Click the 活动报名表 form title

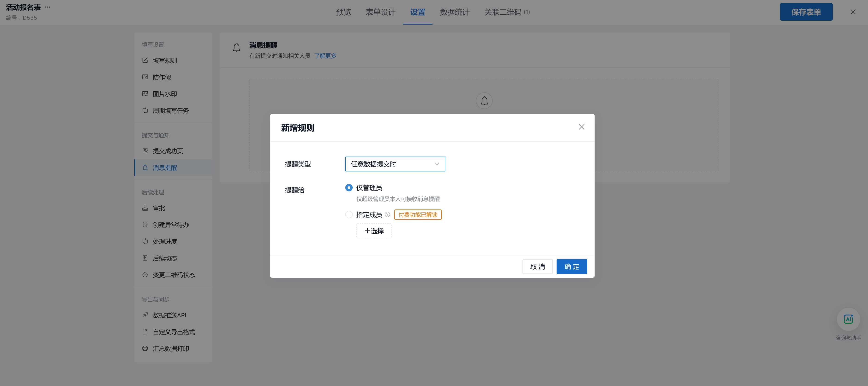[x=23, y=7]
